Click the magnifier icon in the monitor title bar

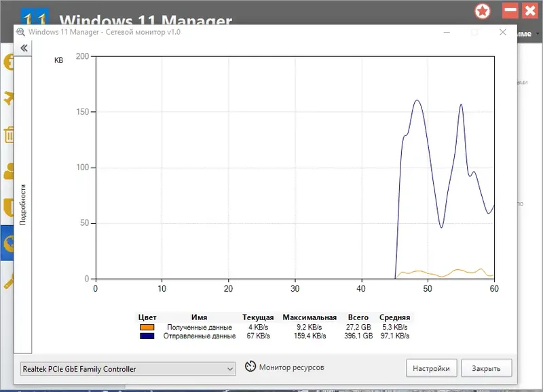pyautogui.click(x=21, y=32)
